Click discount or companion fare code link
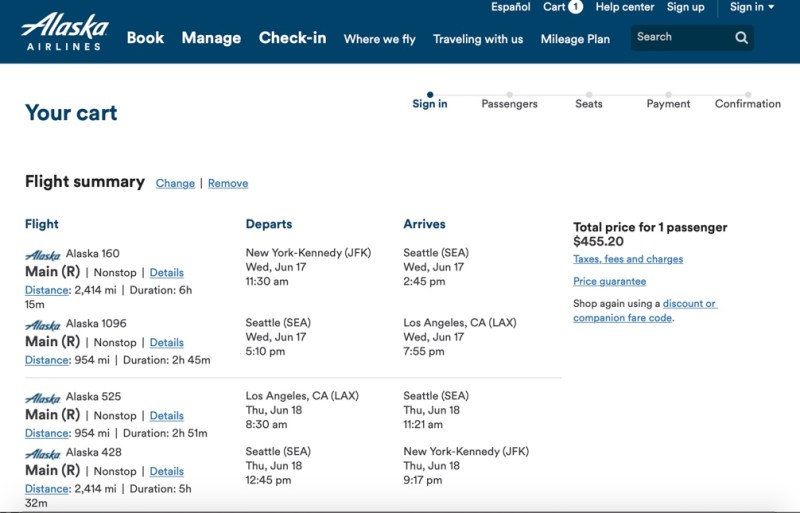 (645, 310)
